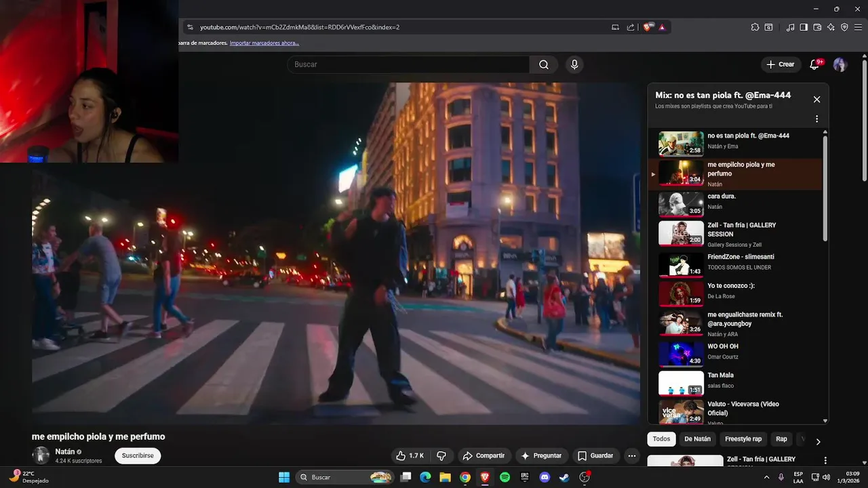Select the Rap filter chip
868x488 pixels.
click(x=781, y=439)
